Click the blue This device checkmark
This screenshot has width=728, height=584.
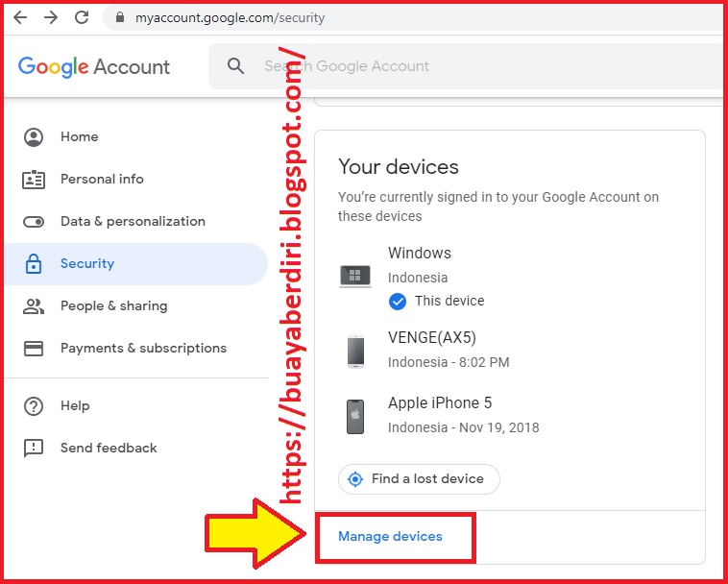(397, 302)
